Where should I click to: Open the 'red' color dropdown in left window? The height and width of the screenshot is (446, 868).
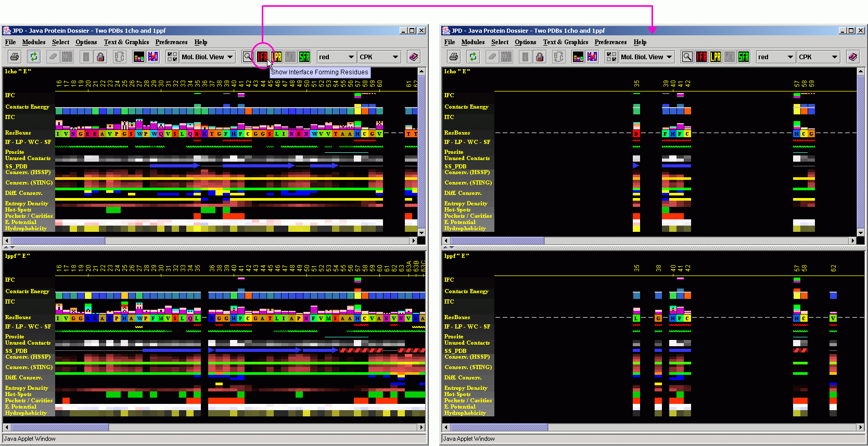tap(337, 57)
